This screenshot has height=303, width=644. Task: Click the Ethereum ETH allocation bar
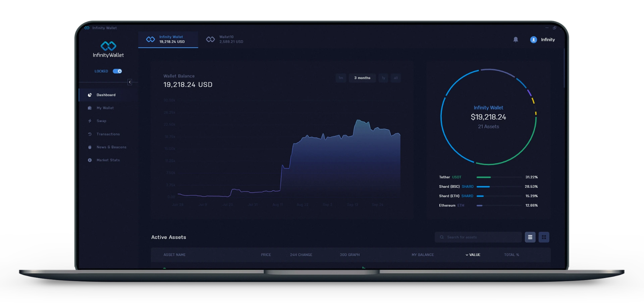(499, 205)
